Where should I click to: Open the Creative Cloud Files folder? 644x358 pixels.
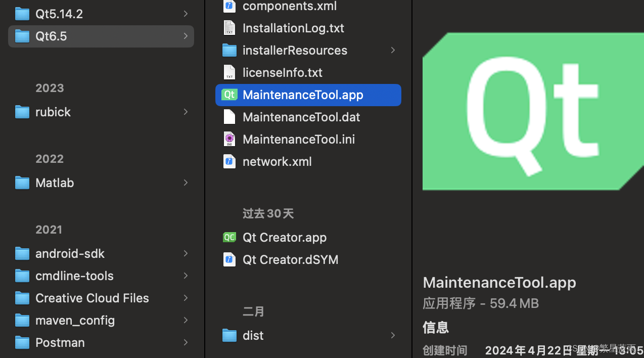coord(22,298)
